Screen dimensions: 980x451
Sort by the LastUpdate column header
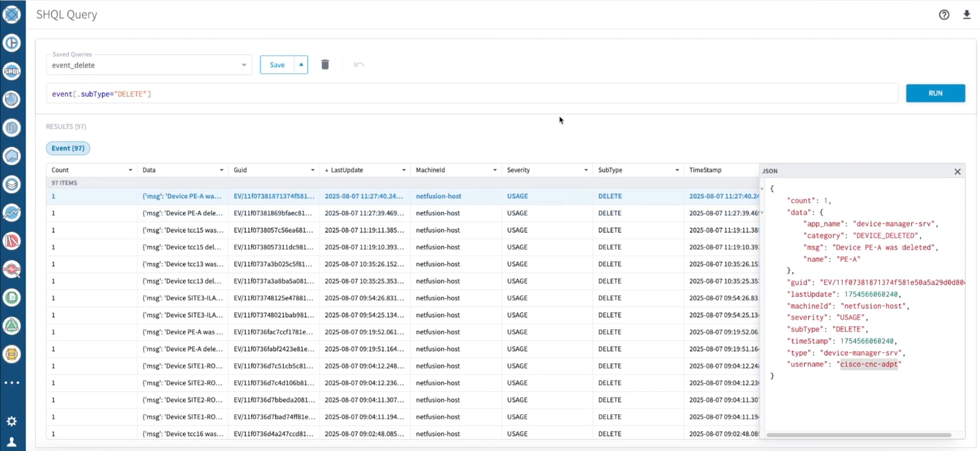(346, 170)
